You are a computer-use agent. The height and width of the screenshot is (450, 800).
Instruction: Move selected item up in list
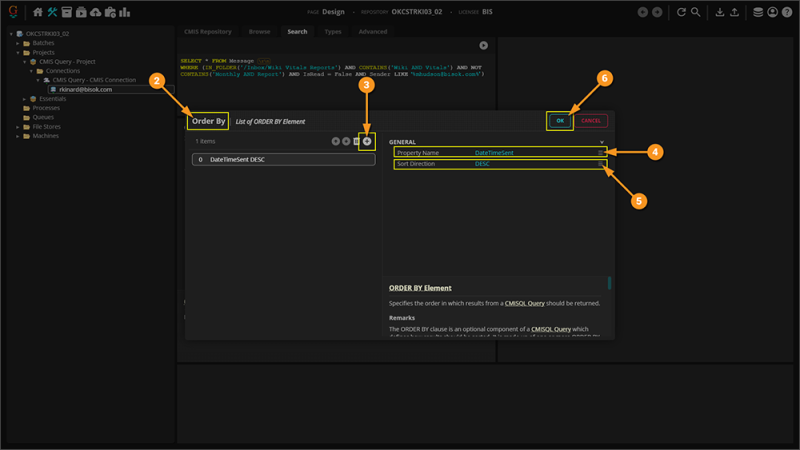click(x=336, y=141)
